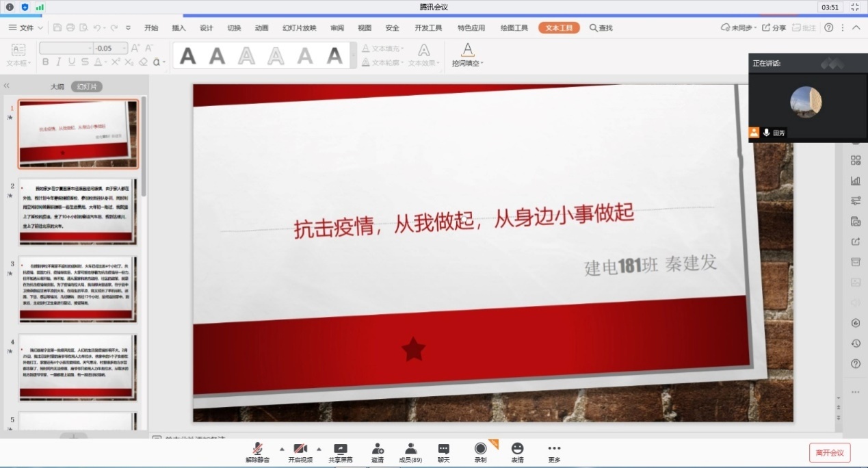Turn on camera with 开启视频
This screenshot has width=868, height=468.
pos(300,452)
